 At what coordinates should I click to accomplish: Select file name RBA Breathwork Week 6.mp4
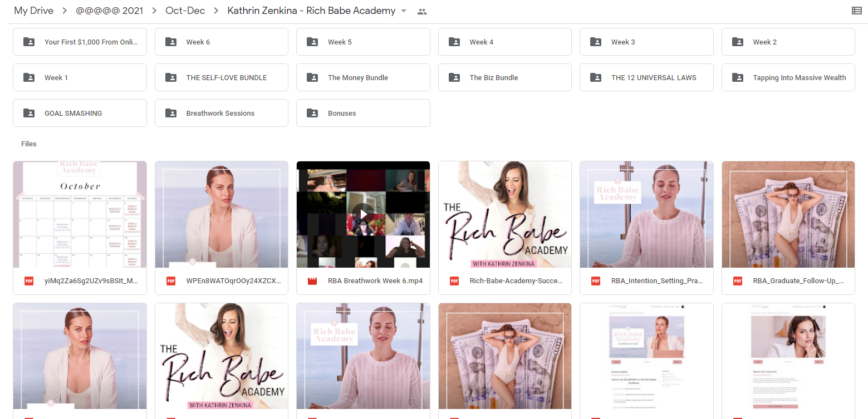point(375,281)
